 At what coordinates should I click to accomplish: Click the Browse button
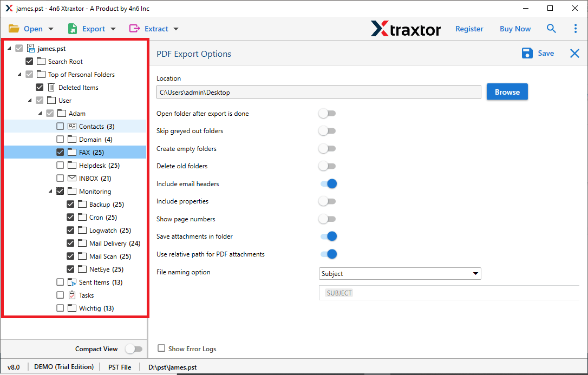507,92
